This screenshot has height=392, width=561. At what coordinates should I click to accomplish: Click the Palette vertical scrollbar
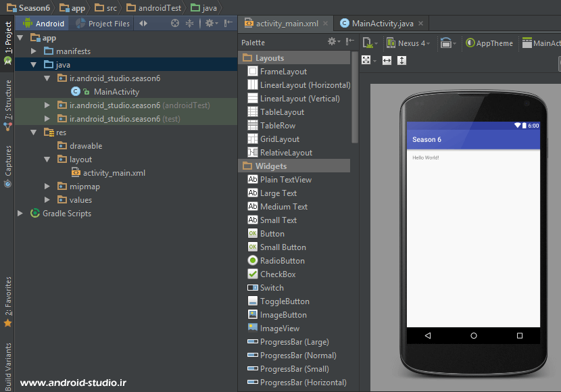tap(355, 97)
